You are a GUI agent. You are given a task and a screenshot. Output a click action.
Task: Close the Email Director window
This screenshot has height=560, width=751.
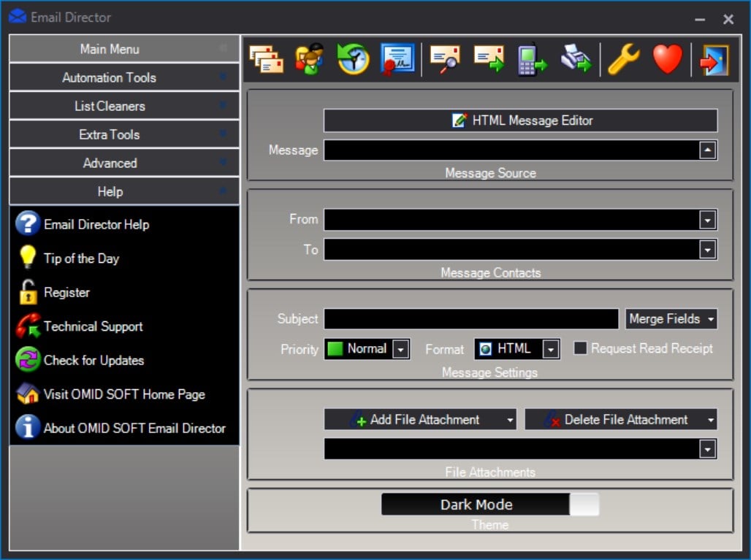[728, 19]
